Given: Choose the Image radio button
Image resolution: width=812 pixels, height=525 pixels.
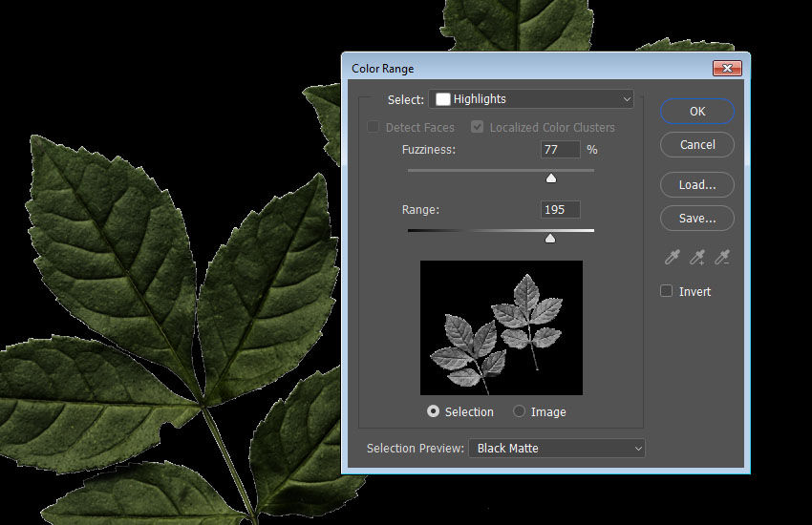Looking at the screenshot, I should pyautogui.click(x=519, y=411).
